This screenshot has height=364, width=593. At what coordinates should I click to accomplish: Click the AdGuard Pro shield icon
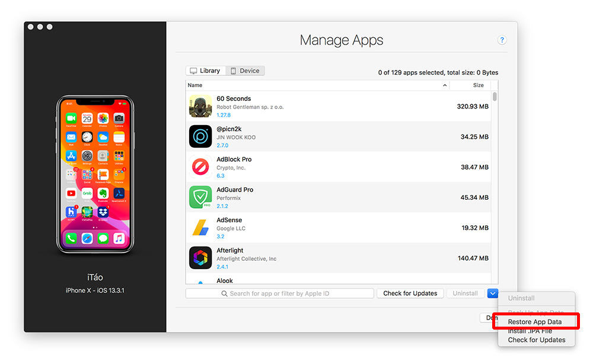tap(200, 197)
